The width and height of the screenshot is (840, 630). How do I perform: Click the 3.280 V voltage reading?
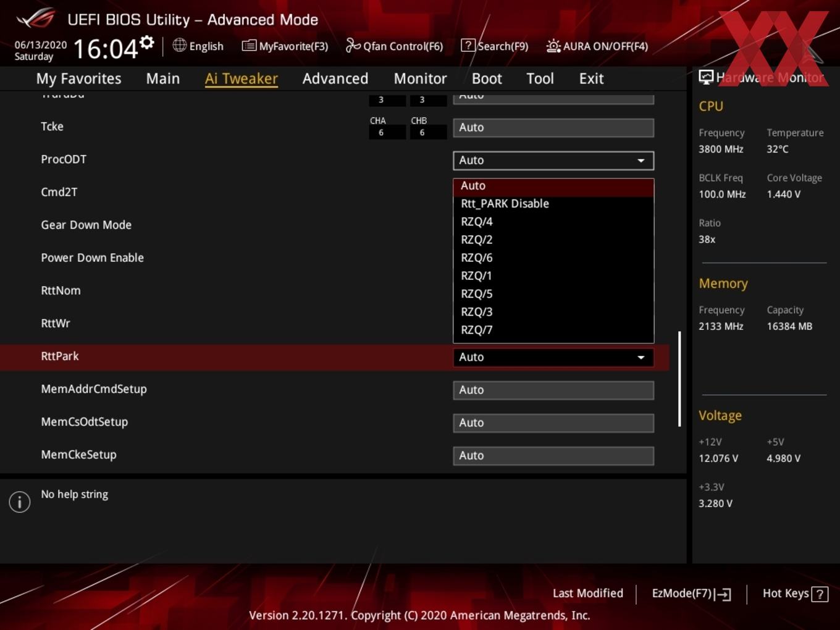click(715, 504)
